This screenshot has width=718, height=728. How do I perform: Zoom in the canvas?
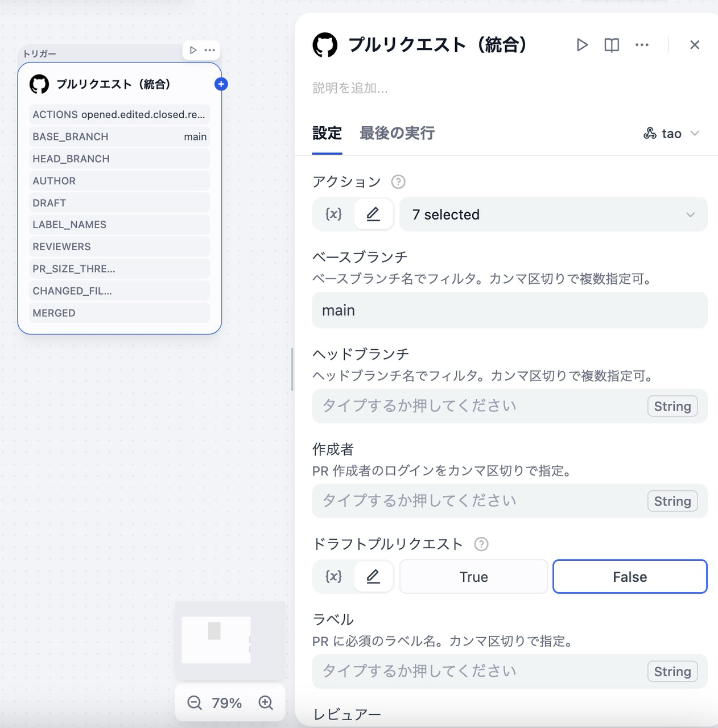pyautogui.click(x=266, y=703)
